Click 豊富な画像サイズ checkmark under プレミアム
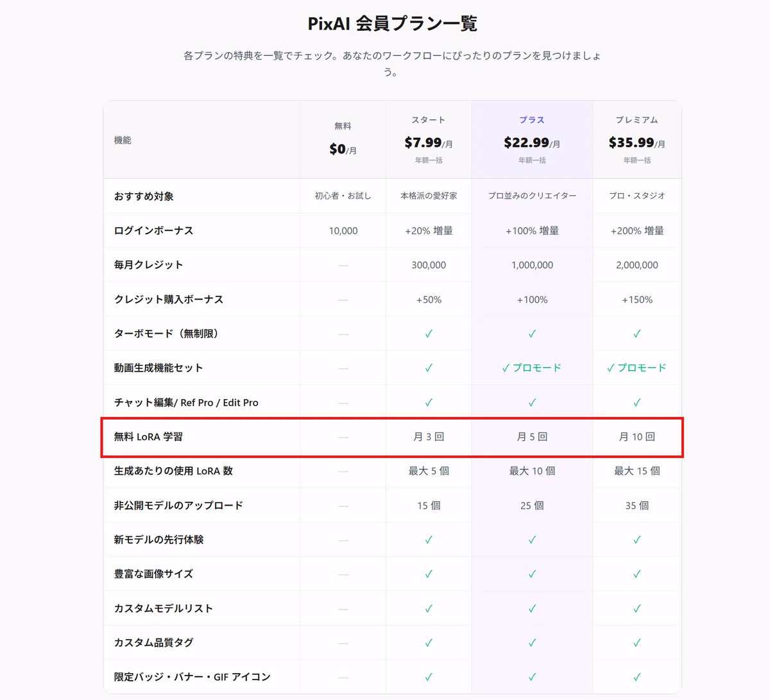 click(x=637, y=574)
